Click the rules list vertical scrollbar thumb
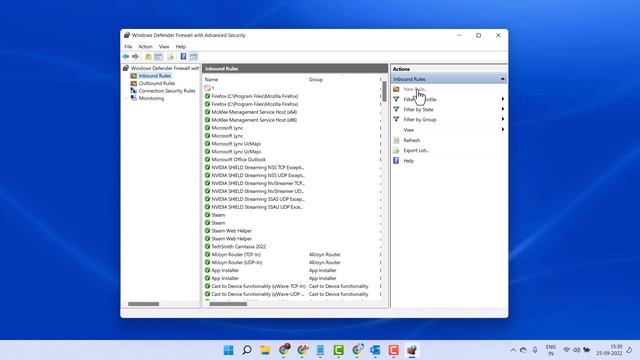640x360 pixels. coord(384,91)
